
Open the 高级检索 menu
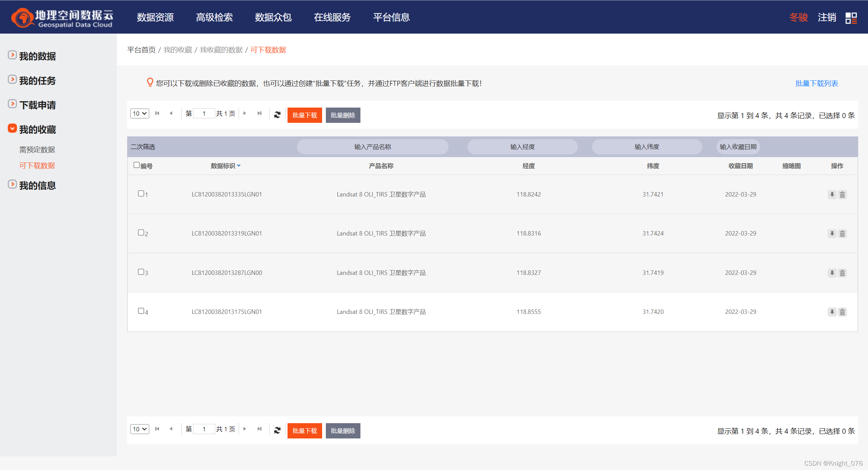tap(214, 17)
